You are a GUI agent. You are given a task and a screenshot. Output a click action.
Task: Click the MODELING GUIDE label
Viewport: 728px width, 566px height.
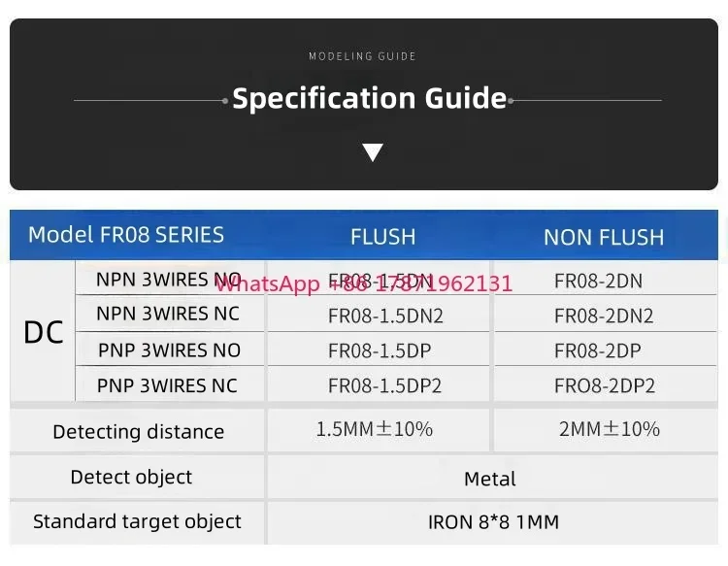(362, 56)
